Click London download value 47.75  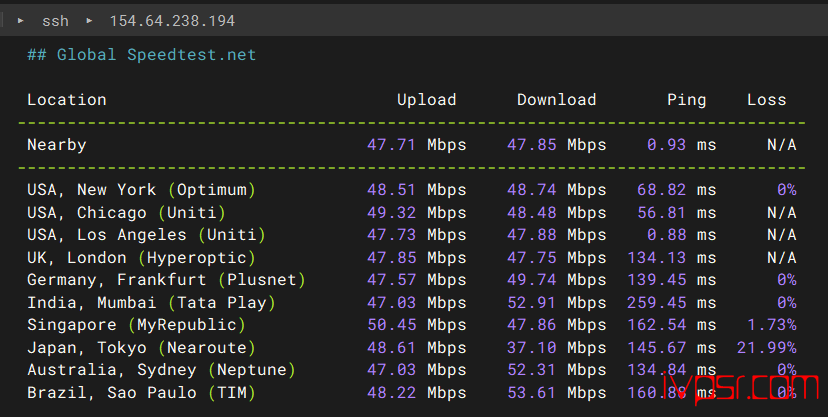click(532, 258)
